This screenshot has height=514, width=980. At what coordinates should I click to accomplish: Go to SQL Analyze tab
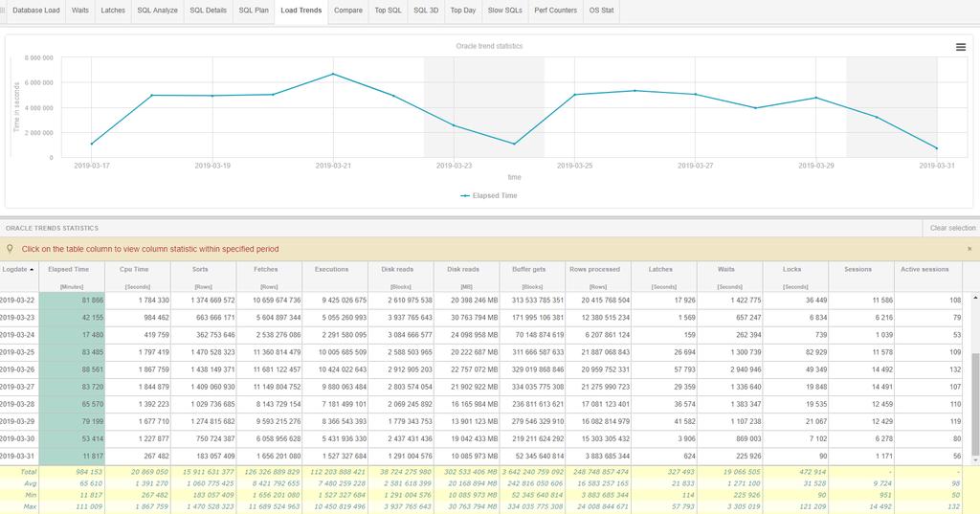(158, 11)
